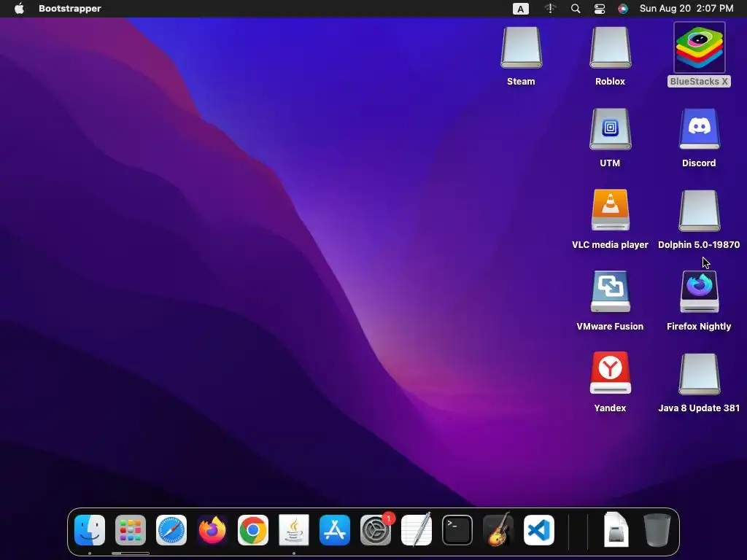
Task: Select the Yandex desktop disk icon
Action: [x=611, y=373]
